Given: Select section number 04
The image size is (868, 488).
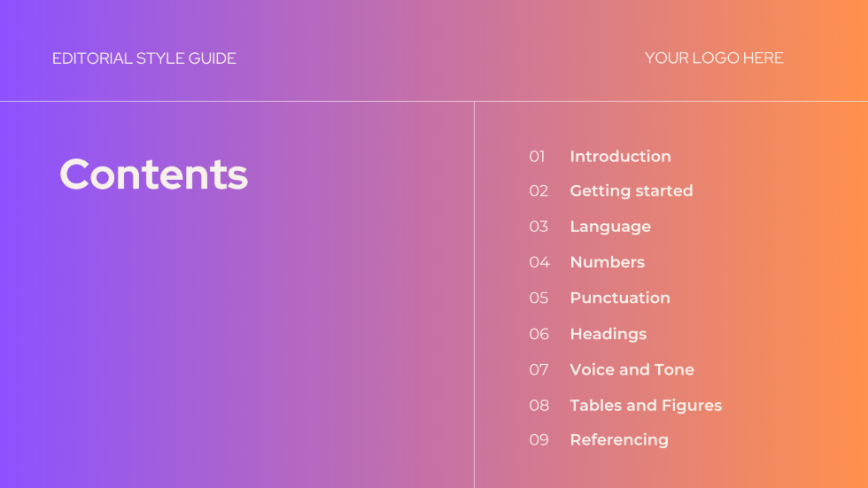Looking at the screenshot, I should click(x=539, y=262).
